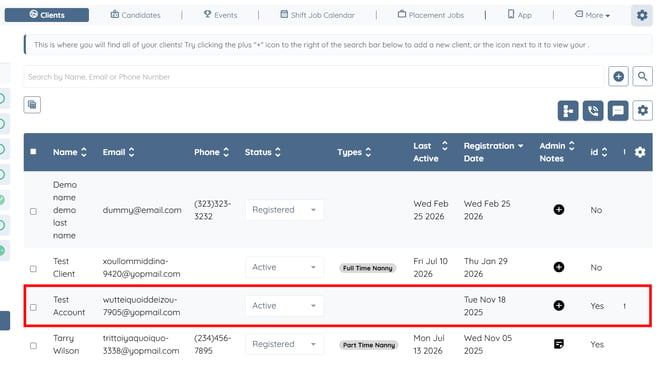670x368 pixels.
Task: Tick the Test Client row checkbox
Action: 33,269
